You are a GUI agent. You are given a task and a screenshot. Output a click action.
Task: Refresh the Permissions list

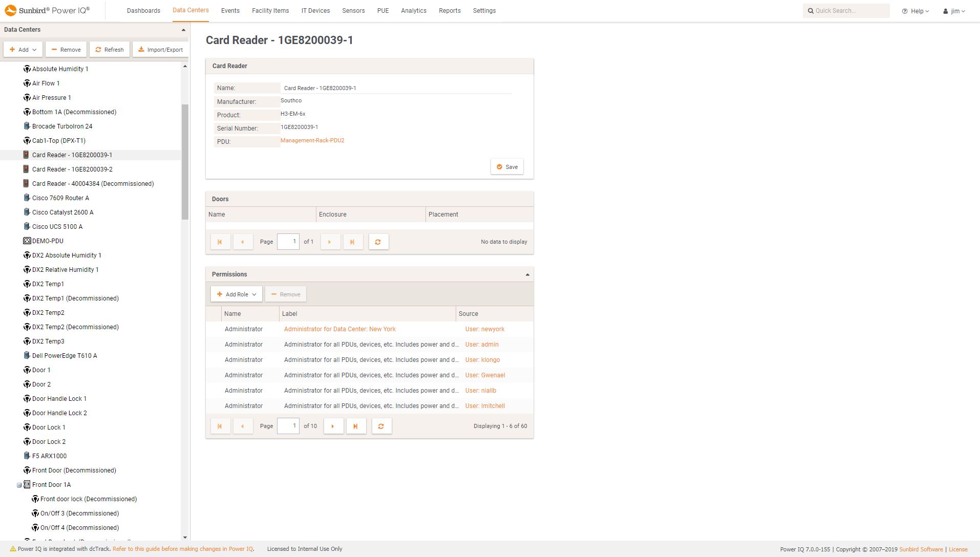(x=381, y=425)
